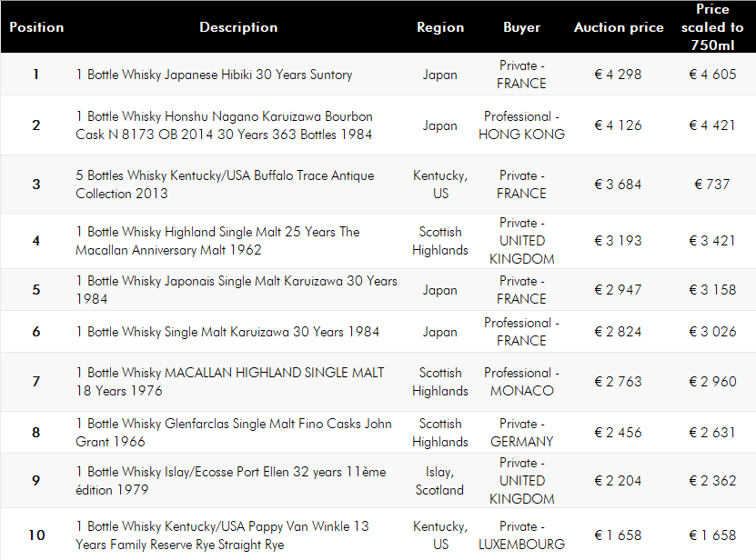Click buyer Private - FRANCE in row 1
This screenshot has height=560, width=756.
(521, 75)
